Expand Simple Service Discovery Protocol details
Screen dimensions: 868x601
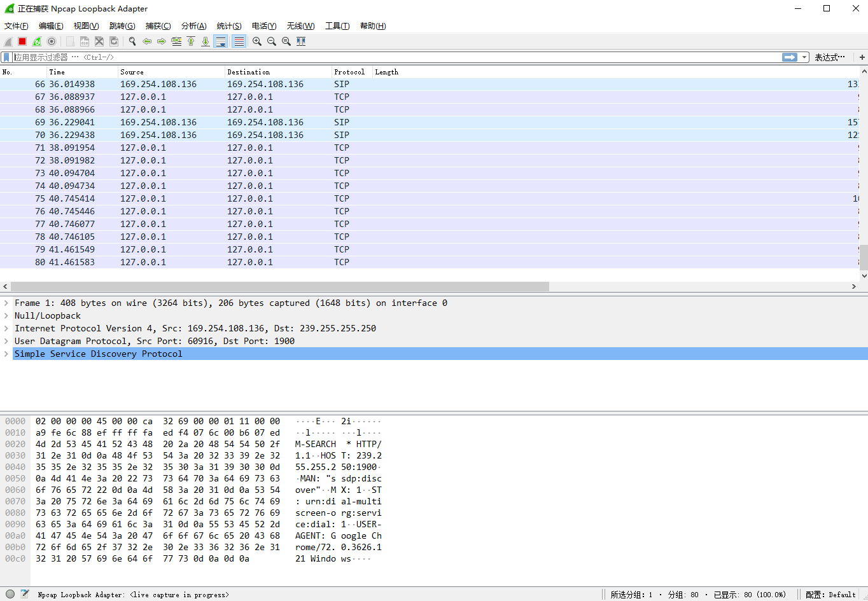point(7,354)
